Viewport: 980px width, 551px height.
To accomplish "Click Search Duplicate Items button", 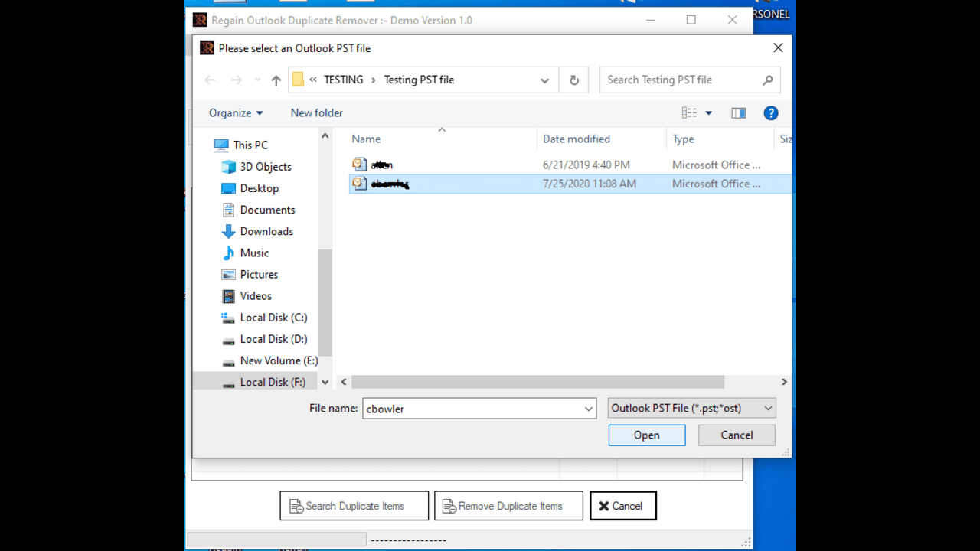I will point(354,506).
